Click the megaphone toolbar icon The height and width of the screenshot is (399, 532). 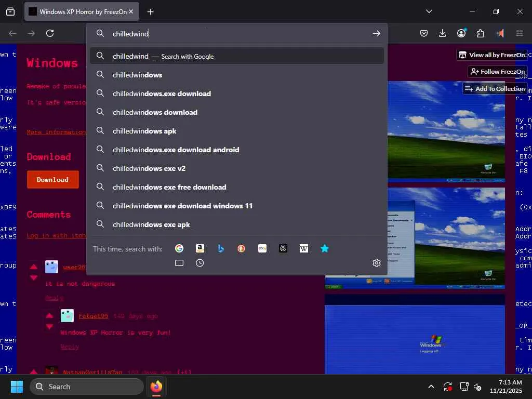click(x=500, y=33)
